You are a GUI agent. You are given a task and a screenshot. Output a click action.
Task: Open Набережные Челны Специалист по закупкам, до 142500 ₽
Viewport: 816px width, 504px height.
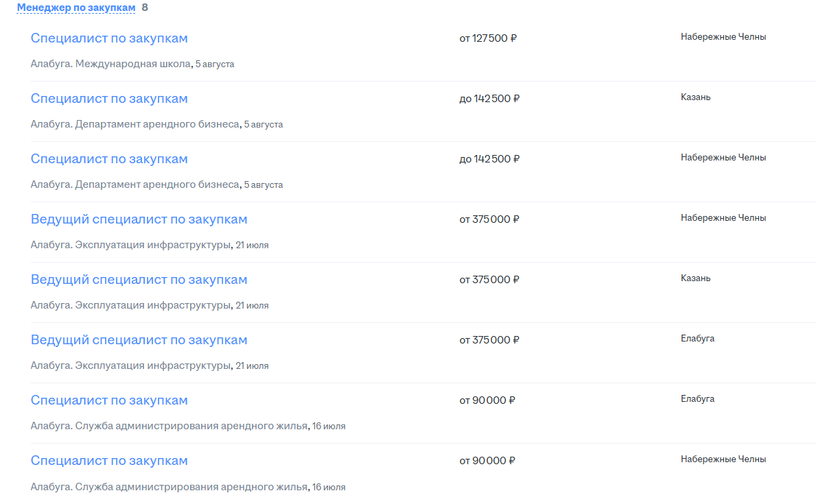tap(109, 159)
